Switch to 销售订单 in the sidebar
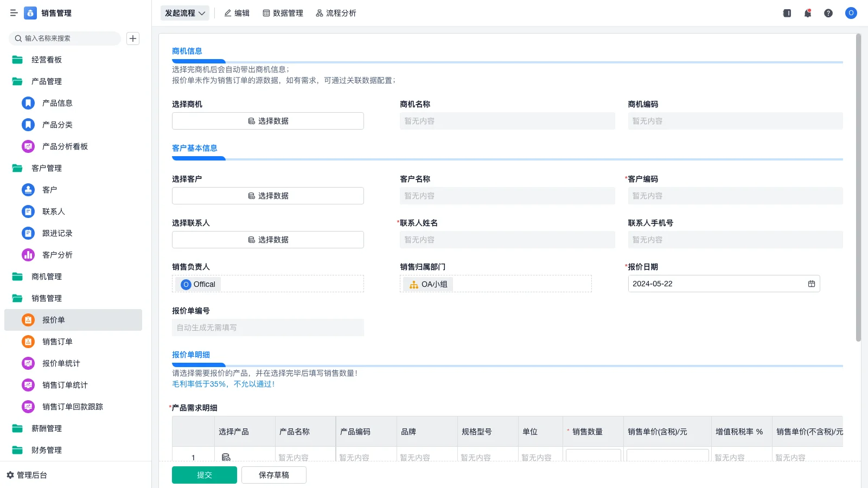 pyautogui.click(x=56, y=341)
